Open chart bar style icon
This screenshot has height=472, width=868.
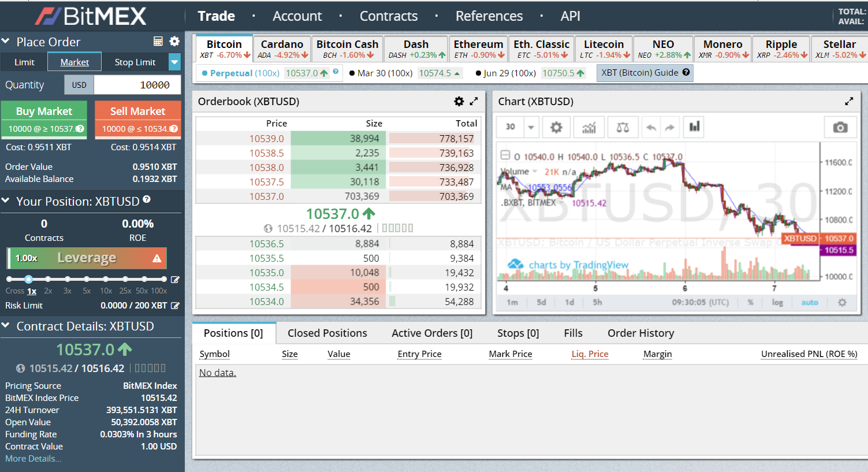[695, 127]
